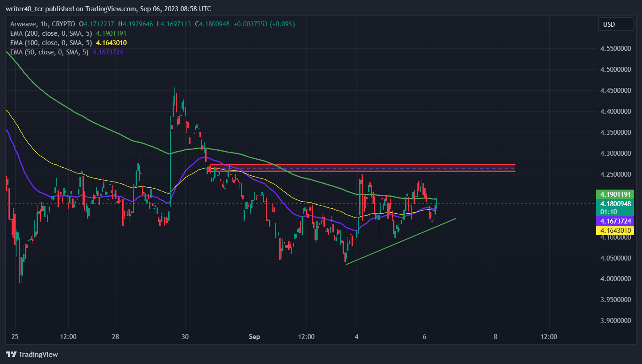The height and width of the screenshot is (364, 642).
Task: Click the 4 date label on time axis
Action: tap(356, 337)
